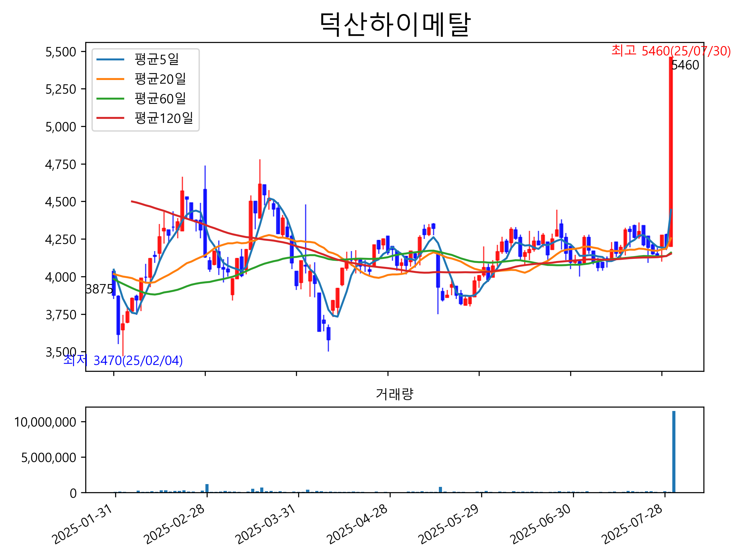Click the blue 평균5일 legend line swatch
Viewport: 747px width, 560px height.
point(110,60)
